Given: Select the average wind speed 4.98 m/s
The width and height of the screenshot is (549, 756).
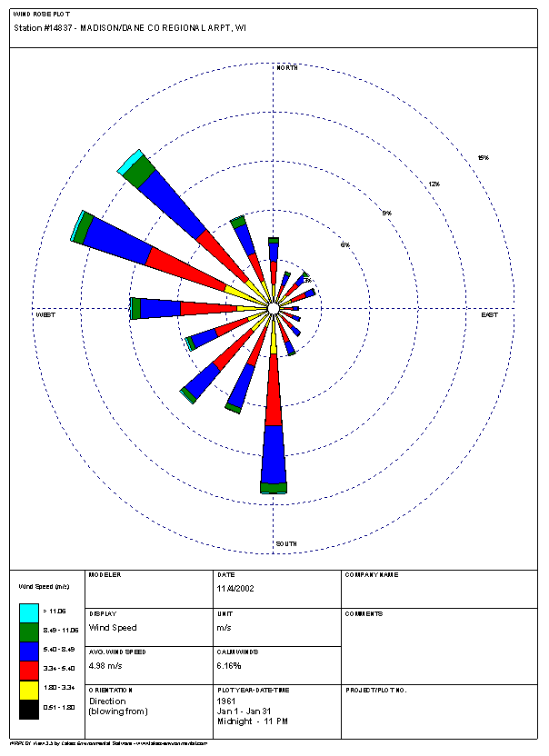Looking at the screenshot, I should click(x=105, y=666).
